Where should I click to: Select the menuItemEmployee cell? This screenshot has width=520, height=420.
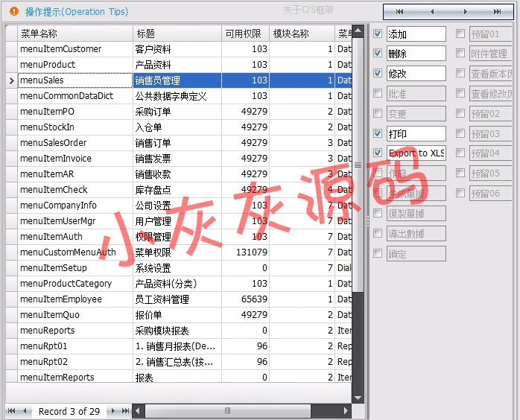[x=75, y=299]
